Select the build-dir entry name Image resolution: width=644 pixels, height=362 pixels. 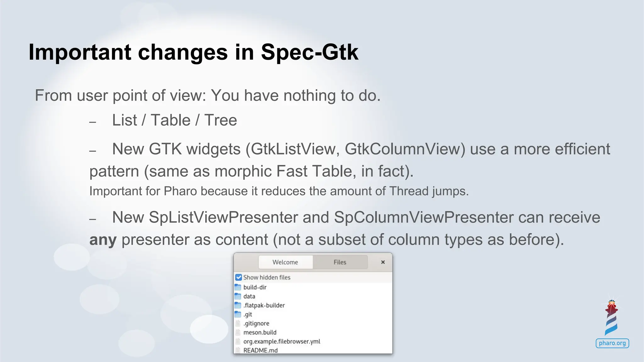pyautogui.click(x=255, y=287)
